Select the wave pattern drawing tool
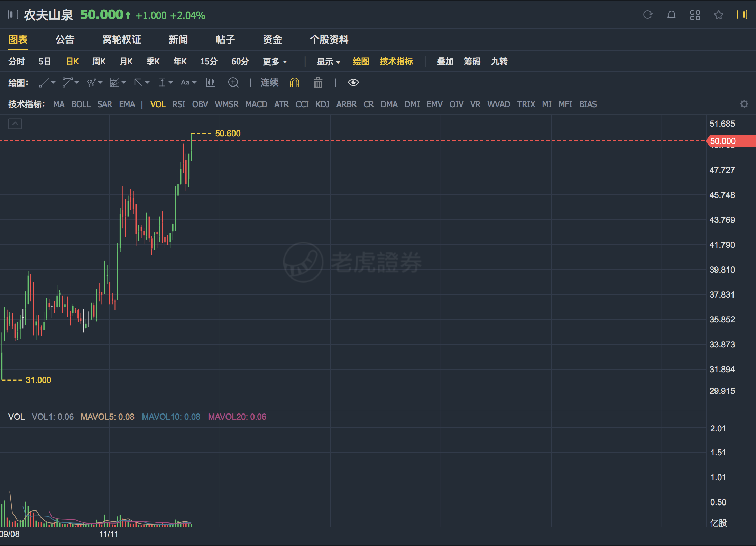 (x=91, y=82)
